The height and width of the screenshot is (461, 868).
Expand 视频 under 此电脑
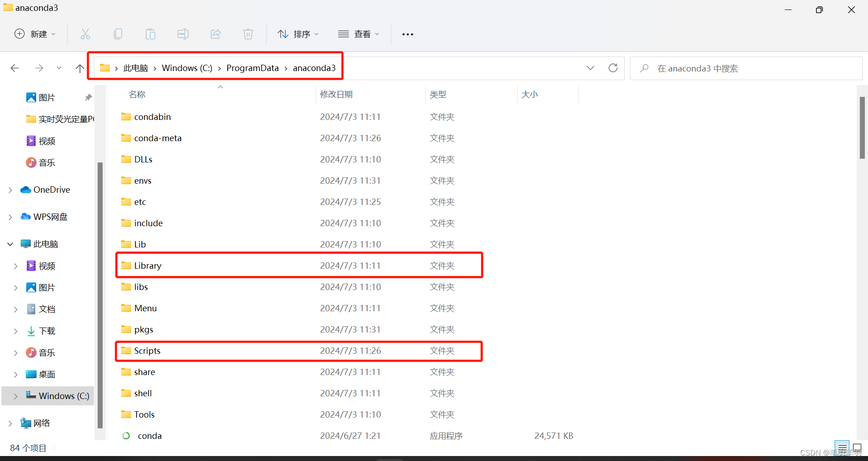click(16, 266)
